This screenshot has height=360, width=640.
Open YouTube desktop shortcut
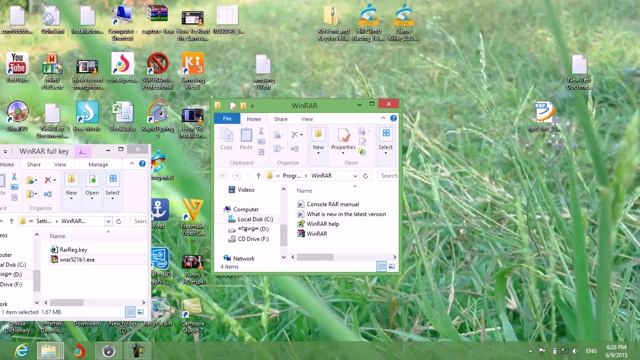(17, 68)
